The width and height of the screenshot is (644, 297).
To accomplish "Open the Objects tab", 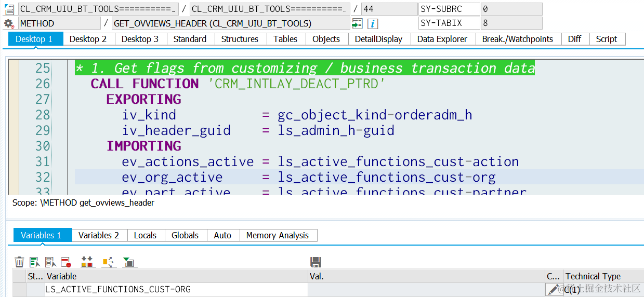I will [326, 39].
